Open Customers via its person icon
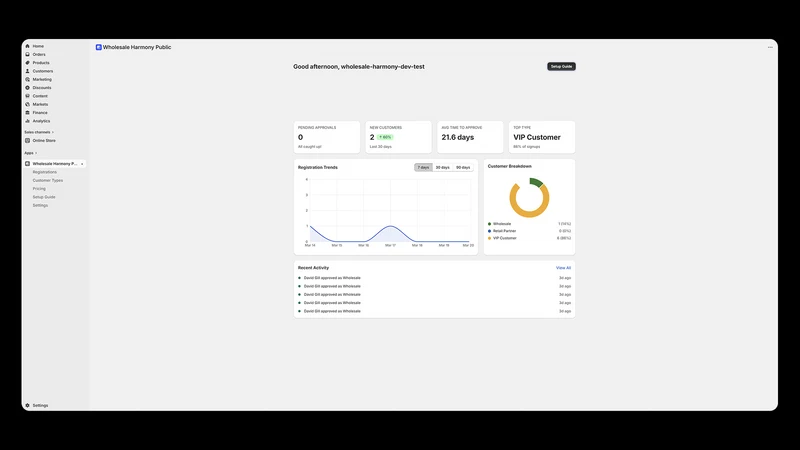The width and height of the screenshot is (800, 450). pyautogui.click(x=28, y=71)
